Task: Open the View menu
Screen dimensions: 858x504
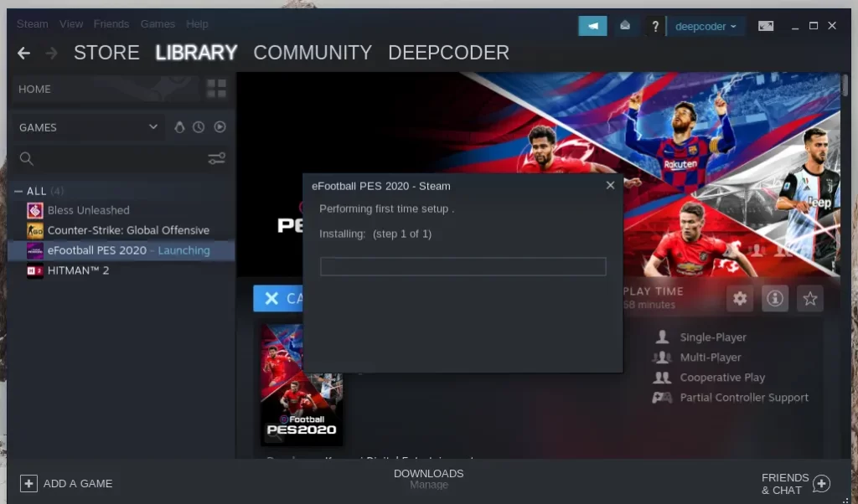Action: 70,23
